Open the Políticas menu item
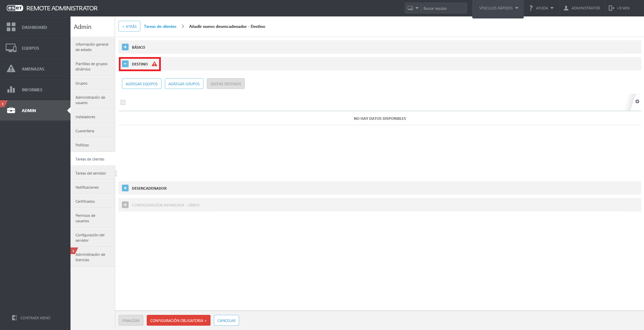 [x=93, y=145]
